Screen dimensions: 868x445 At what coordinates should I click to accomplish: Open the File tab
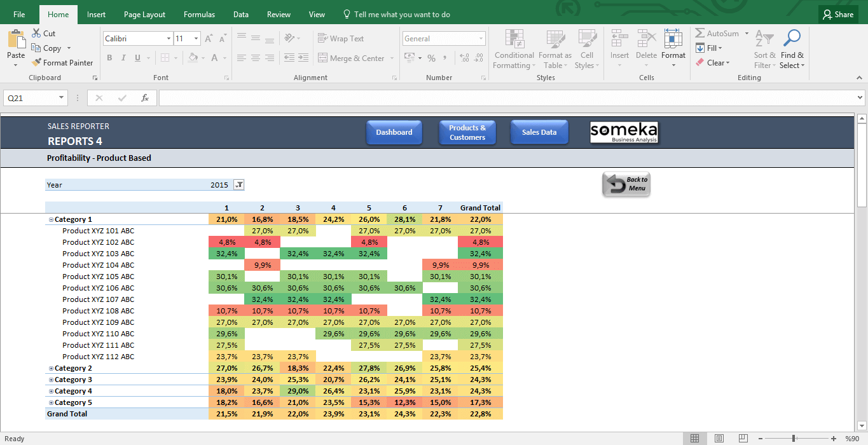point(19,15)
